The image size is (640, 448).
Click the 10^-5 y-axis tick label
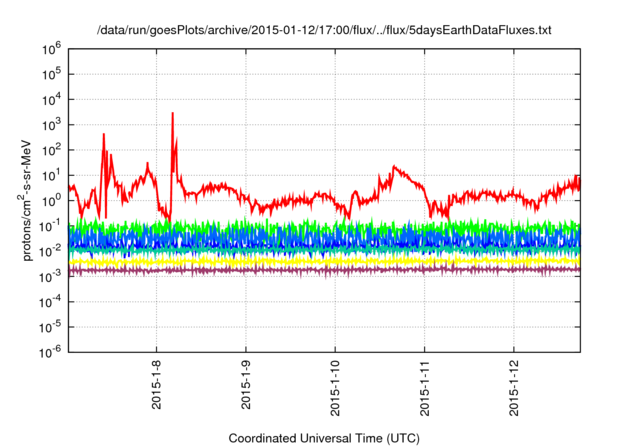tap(50, 328)
